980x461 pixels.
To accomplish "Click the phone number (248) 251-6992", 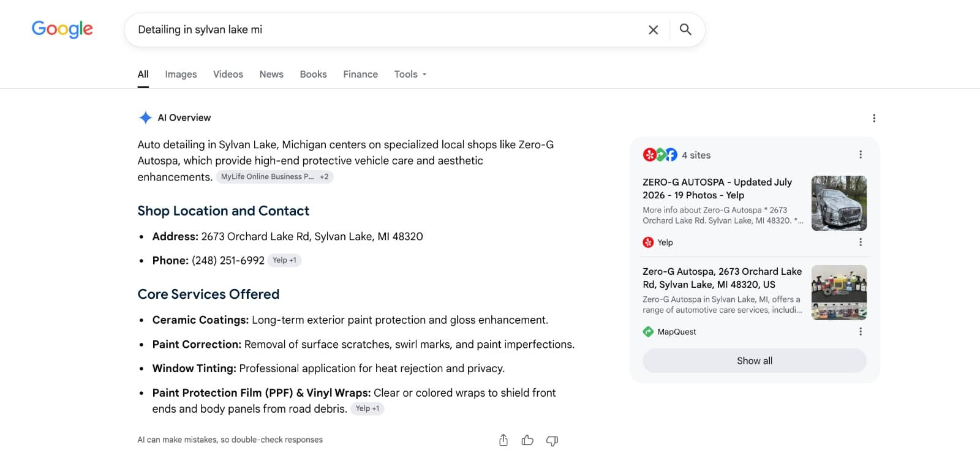I will pos(228,260).
